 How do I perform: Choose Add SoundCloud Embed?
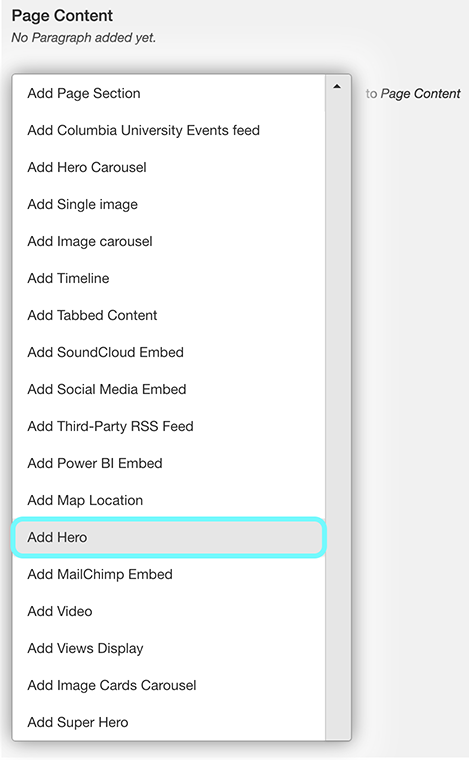(169, 352)
